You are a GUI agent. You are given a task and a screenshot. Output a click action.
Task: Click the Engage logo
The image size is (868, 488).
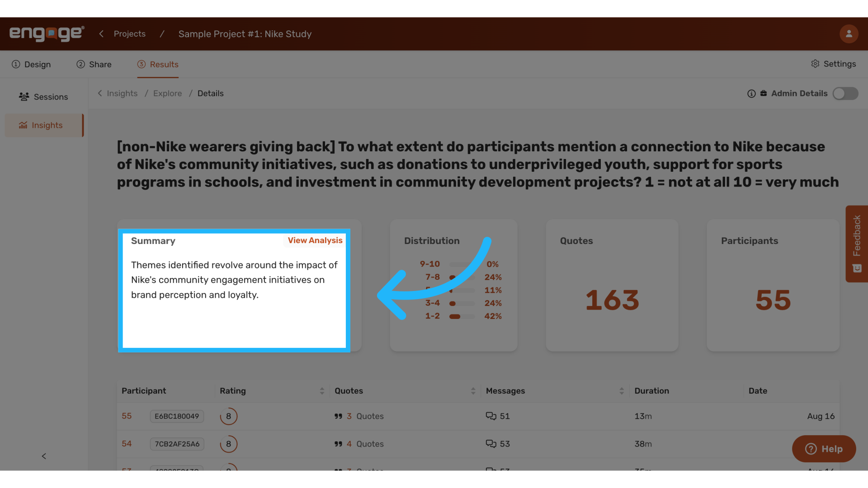47,34
